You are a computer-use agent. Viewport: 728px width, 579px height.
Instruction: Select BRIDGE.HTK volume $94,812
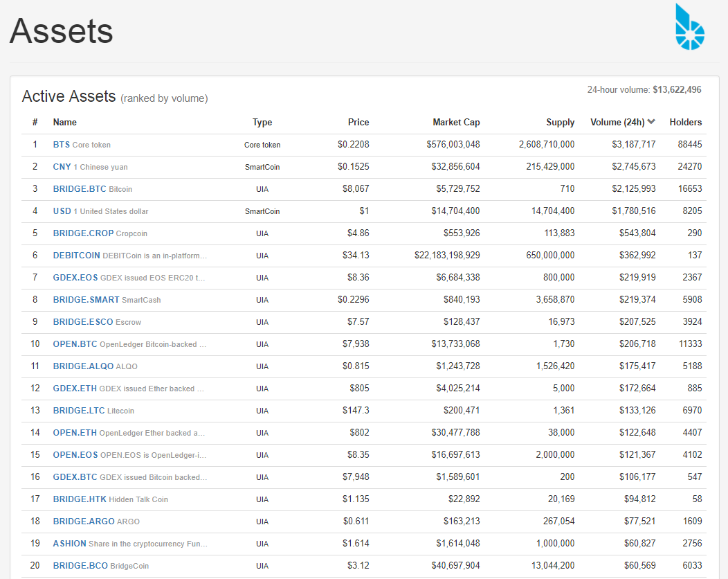640,499
